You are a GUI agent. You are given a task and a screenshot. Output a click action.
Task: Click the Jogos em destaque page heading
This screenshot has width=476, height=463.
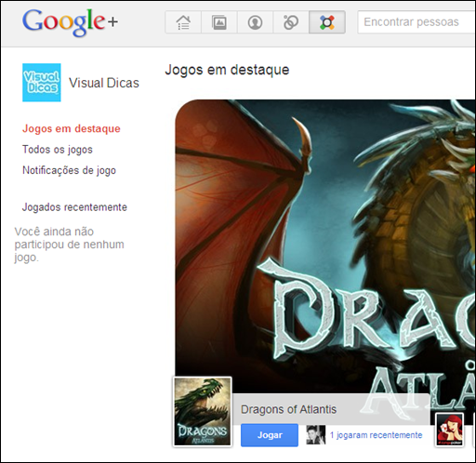[x=227, y=70]
